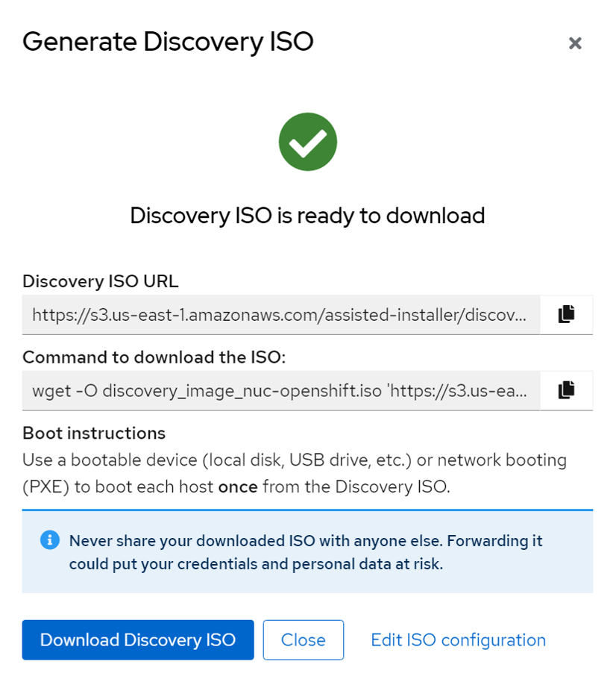Click the Generate Discovery ISO title
Screen dimensions: 616x682
tap(168, 42)
